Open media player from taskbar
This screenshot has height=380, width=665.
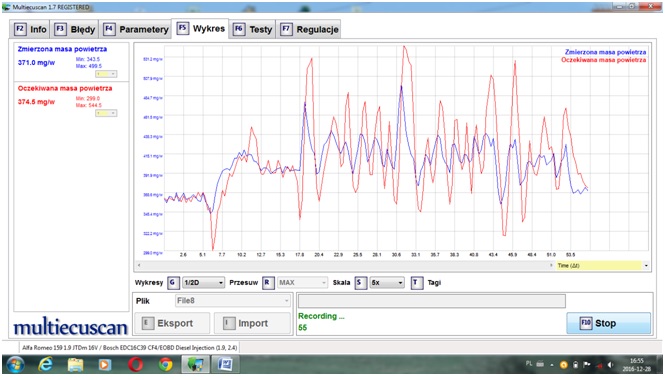[105, 365]
